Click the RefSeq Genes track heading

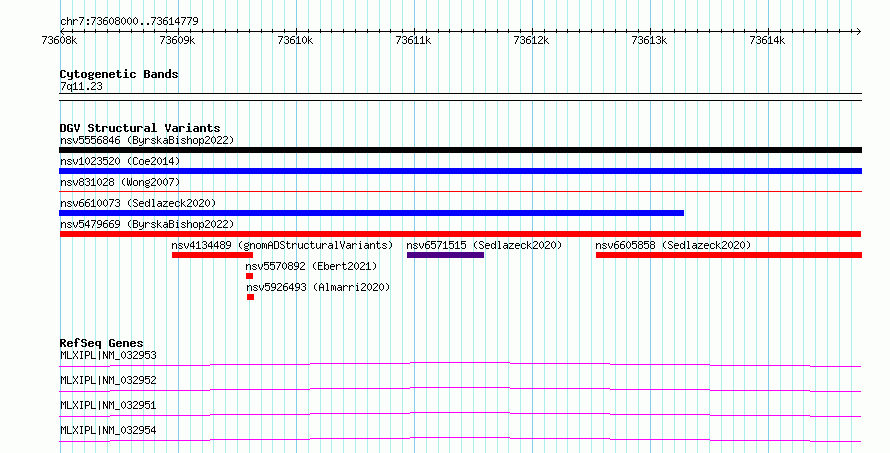[102, 343]
